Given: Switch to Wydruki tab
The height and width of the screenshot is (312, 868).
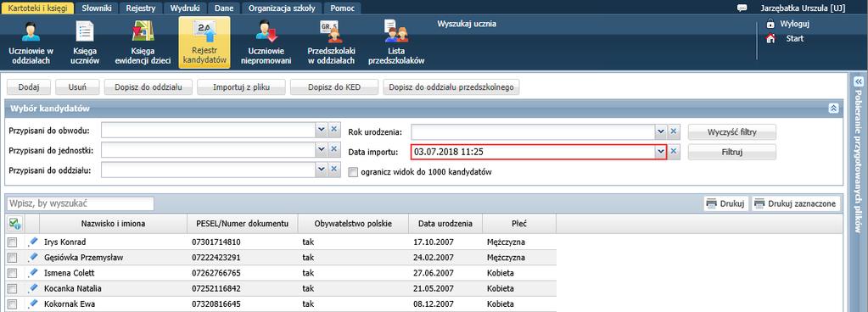Looking at the screenshot, I should click(x=186, y=8).
